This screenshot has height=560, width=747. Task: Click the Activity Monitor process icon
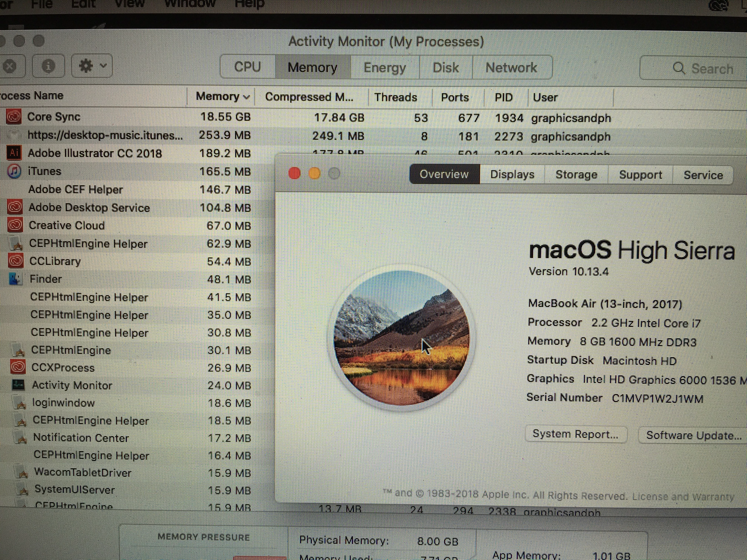pyautogui.click(x=18, y=385)
